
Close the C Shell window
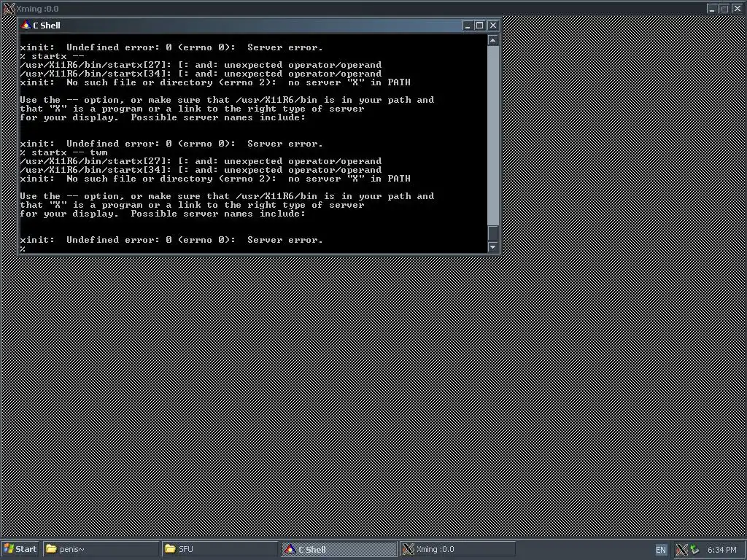pyautogui.click(x=493, y=26)
